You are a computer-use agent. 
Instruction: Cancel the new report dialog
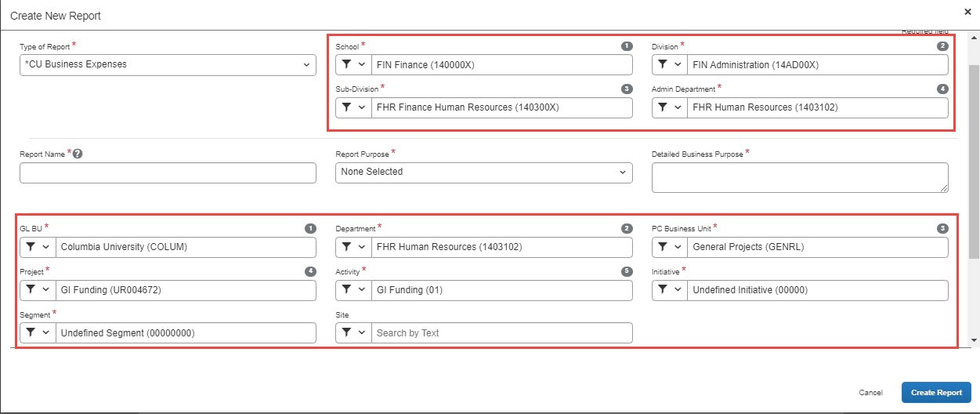click(x=870, y=393)
